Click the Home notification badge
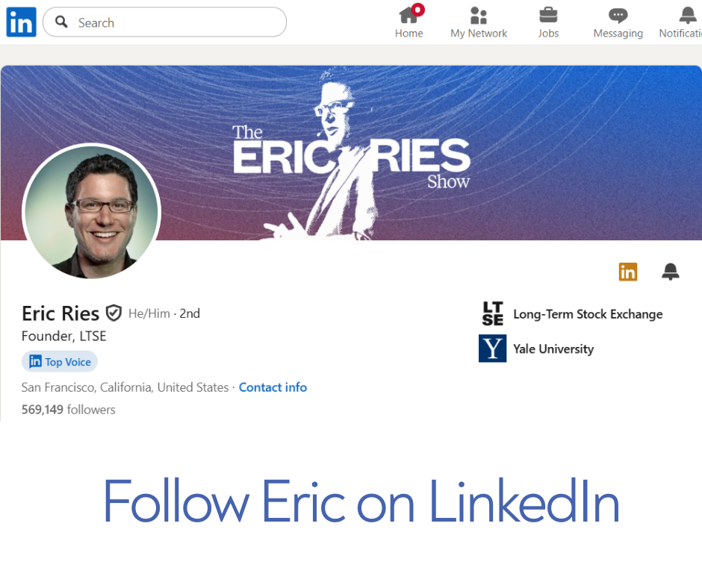The image size is (702, 588). [x=417, y=10]
